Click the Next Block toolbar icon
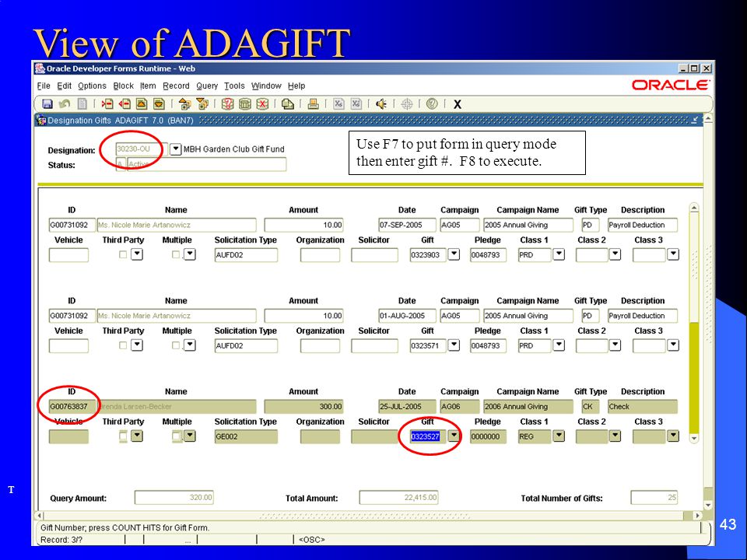 pos(202,103)
